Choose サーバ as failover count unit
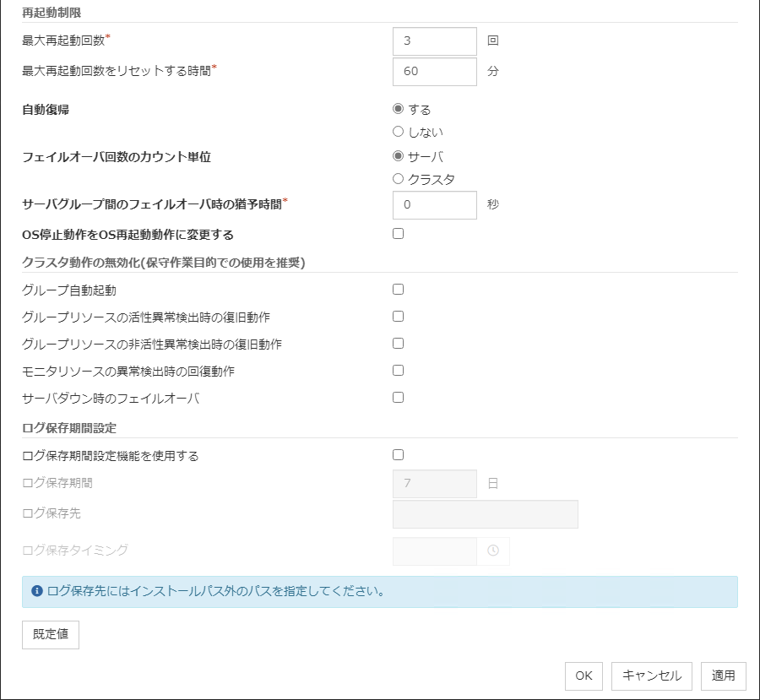The image size is (760, 700). 399,156
